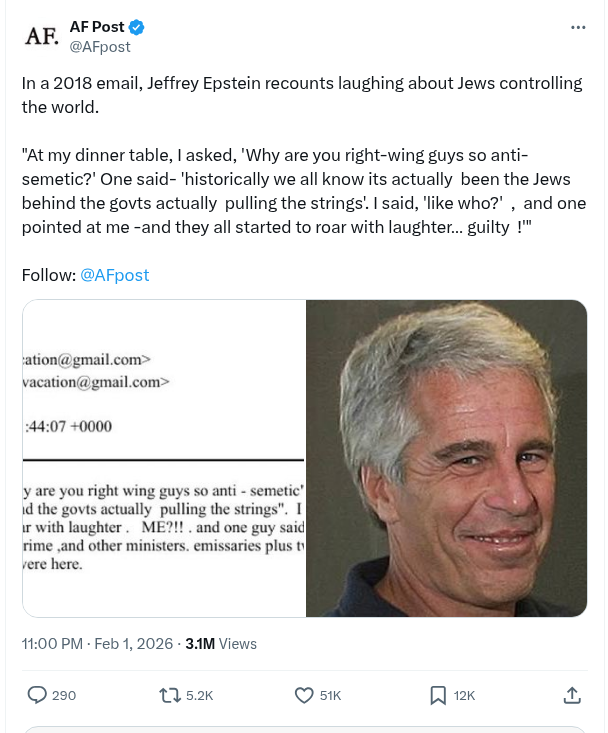608x733 pixels.
Task: Click the AF Post profile avatar
Action: [x=41, y=36]
